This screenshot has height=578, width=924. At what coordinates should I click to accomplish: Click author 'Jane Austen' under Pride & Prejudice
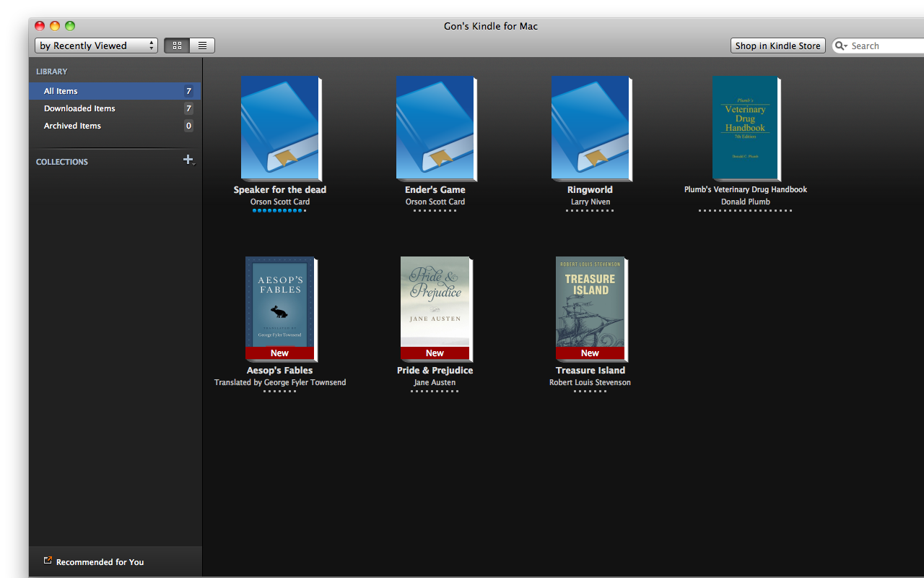(435, 383)
